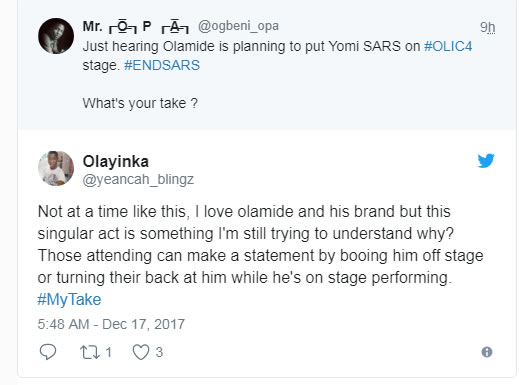This screenshot has height=385, width=519.
Task: Like the tweet with heart icon
Action: click(x=141, y=352)
